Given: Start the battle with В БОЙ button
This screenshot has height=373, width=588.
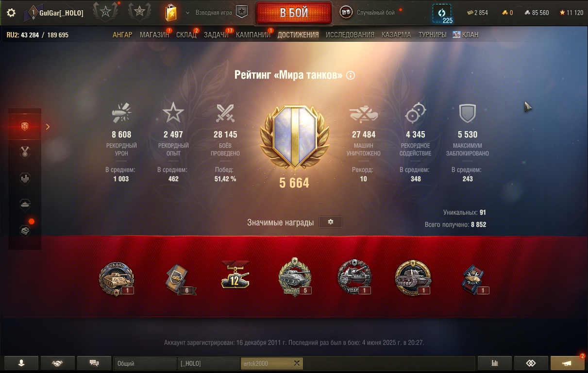Looking at the screenshot, I should 294,13.
